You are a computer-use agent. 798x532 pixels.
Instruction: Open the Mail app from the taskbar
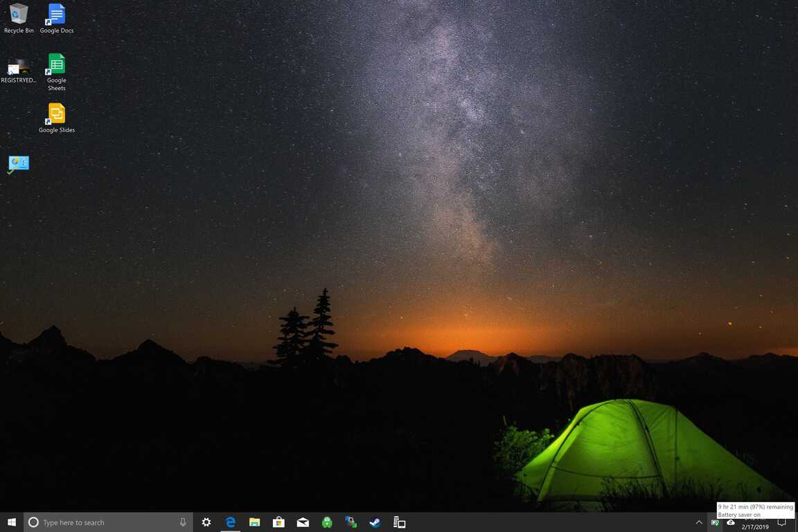[303, 522]
